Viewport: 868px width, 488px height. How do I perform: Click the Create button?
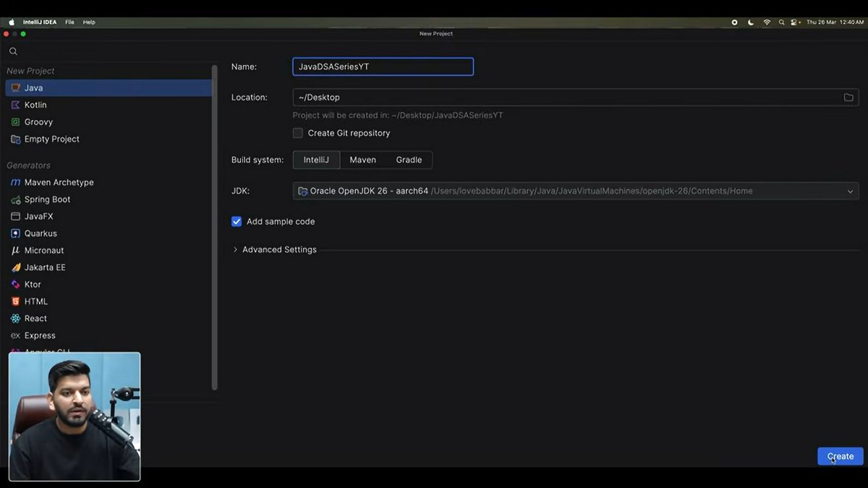pos(841,456)
